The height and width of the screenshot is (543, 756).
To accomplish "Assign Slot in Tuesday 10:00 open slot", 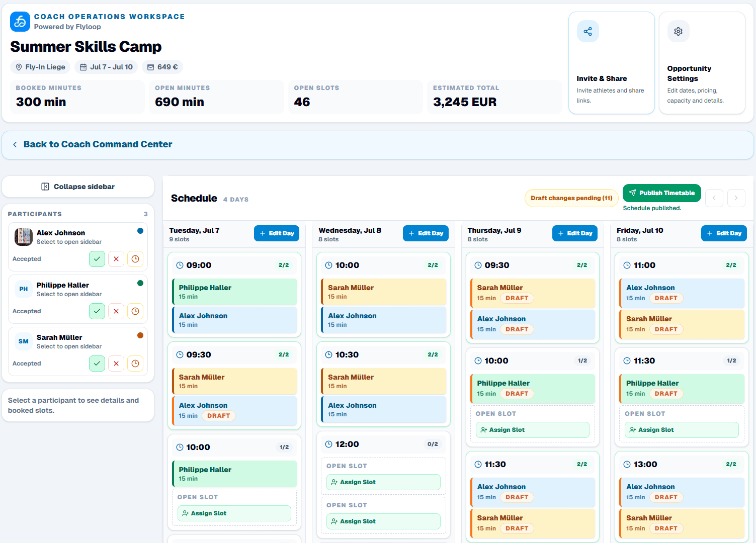I will (x=234, y=513).
